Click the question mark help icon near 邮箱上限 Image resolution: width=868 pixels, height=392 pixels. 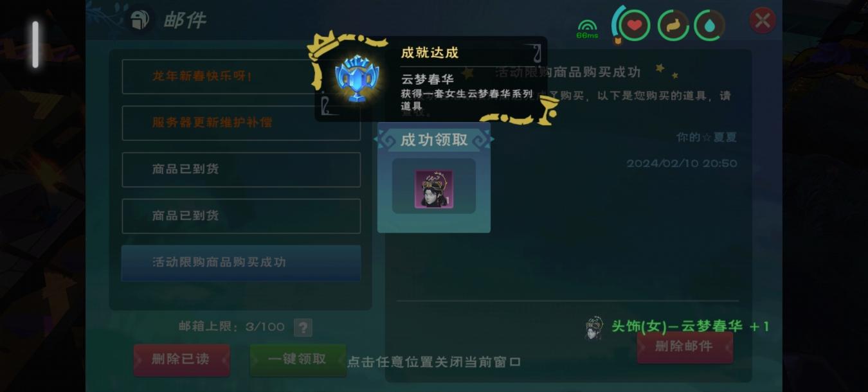click(x=303, y=327)
